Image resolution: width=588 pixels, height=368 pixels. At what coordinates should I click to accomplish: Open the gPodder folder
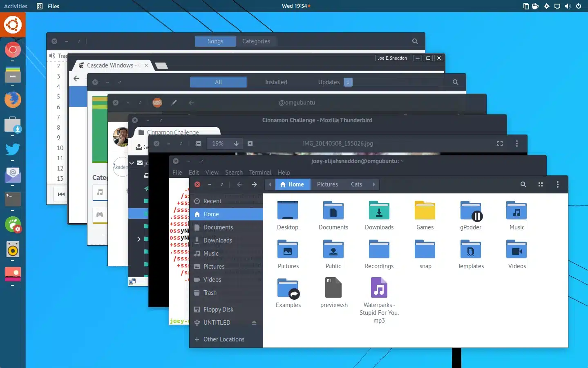pyautogui.click(x=471, y=215)
